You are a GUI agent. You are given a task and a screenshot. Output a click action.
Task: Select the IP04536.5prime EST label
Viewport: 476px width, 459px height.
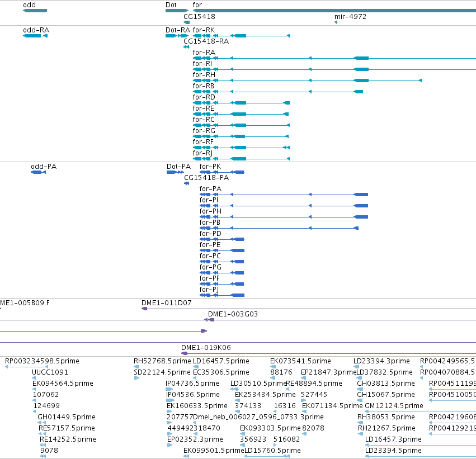click(192, 395)
